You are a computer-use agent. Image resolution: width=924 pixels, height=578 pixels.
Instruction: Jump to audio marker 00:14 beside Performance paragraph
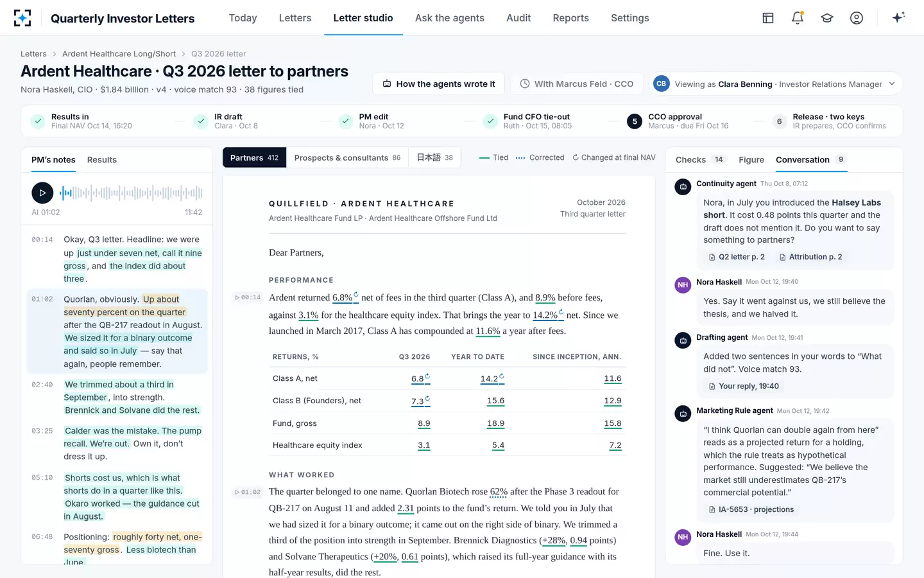click(x=248, y=297)
